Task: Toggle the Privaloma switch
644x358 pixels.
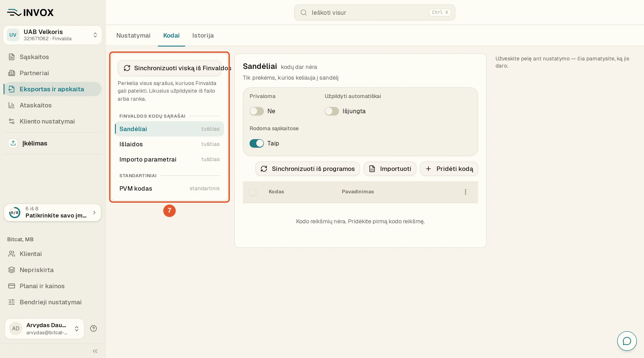Action: click(256, 111)
